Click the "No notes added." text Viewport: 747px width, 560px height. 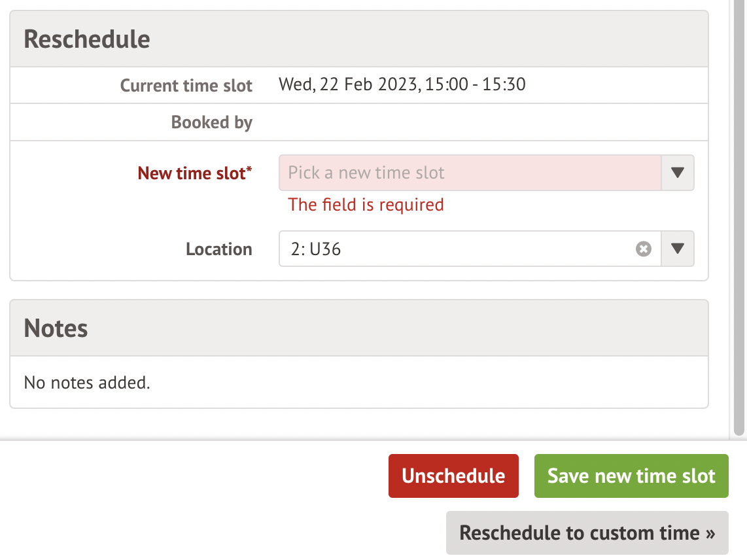[87, 382]
